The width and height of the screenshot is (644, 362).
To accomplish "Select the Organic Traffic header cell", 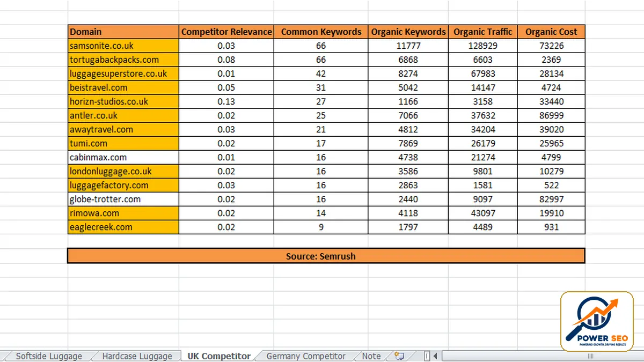I will pos(483,32).
